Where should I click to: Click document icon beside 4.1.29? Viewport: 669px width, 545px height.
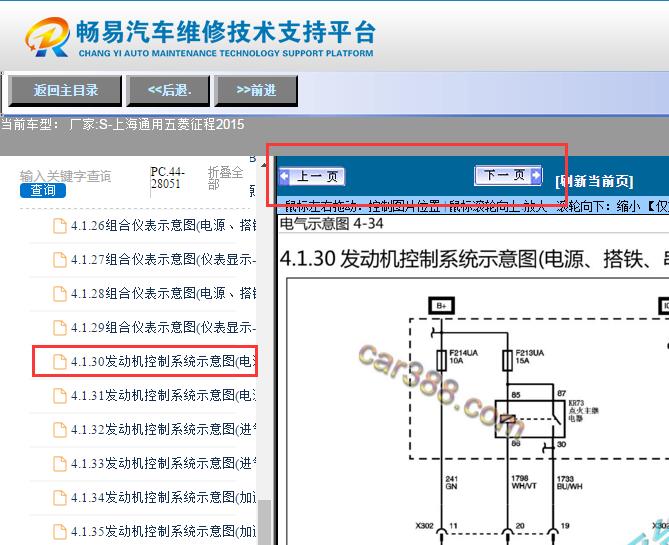pyautogui.click(x=60, y=328)
